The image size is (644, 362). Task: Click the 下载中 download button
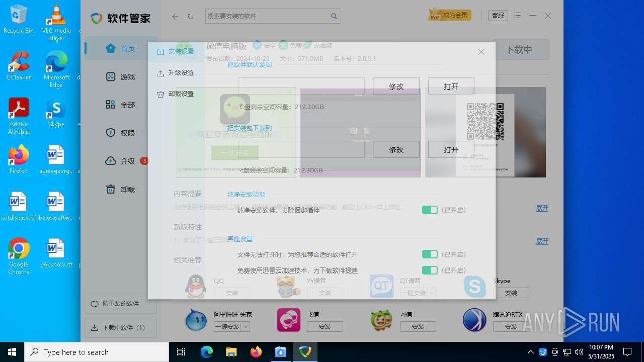[x=519, y=50]
